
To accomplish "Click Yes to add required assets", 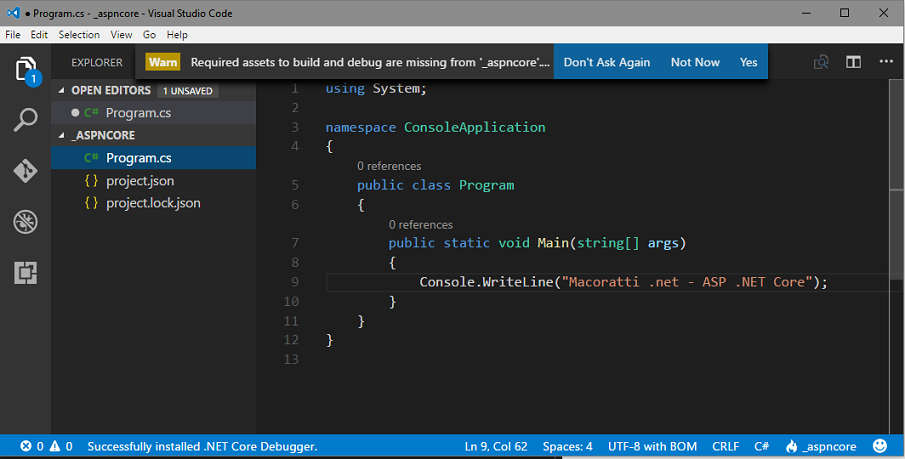I will click(x=749, y=62).
